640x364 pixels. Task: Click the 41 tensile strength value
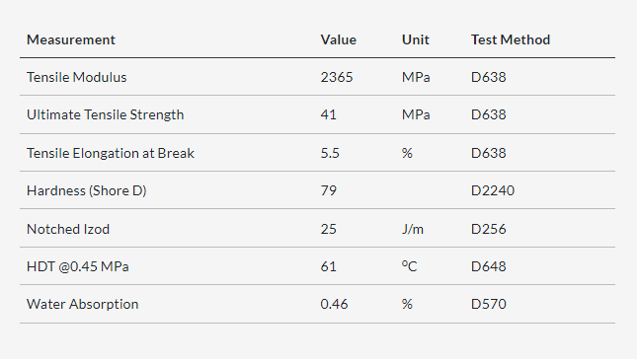pos(329,115)
